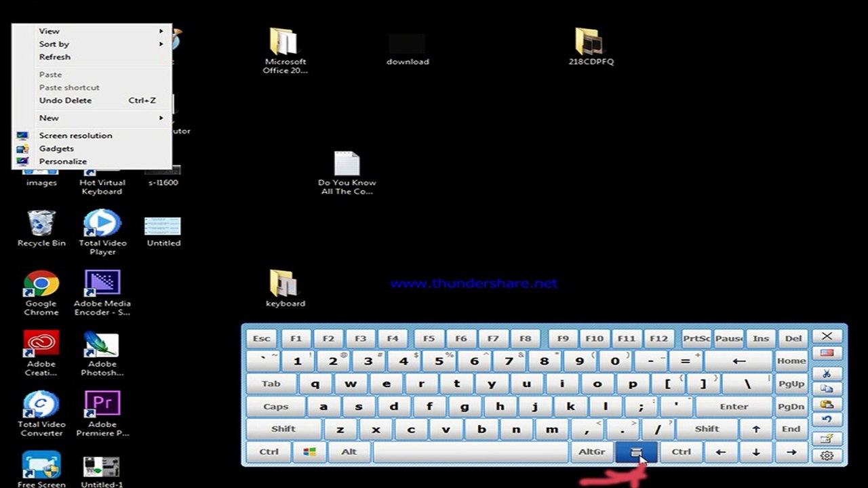Toggle the Caps lock key

pos(275,407)
